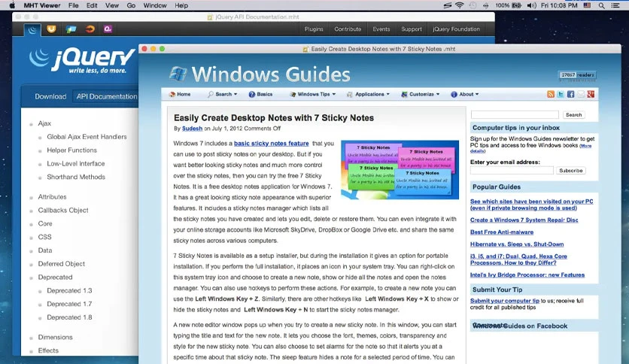This screenshot has width=629, height=364.
Task: Open the Notification Center icon in menu bar
Action: coord(615,5)
